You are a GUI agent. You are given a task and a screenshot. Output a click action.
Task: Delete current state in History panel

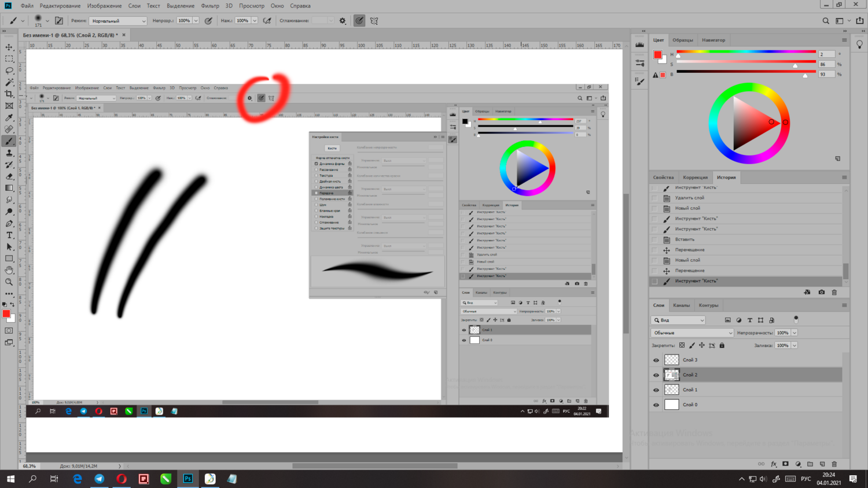point(834,292)
